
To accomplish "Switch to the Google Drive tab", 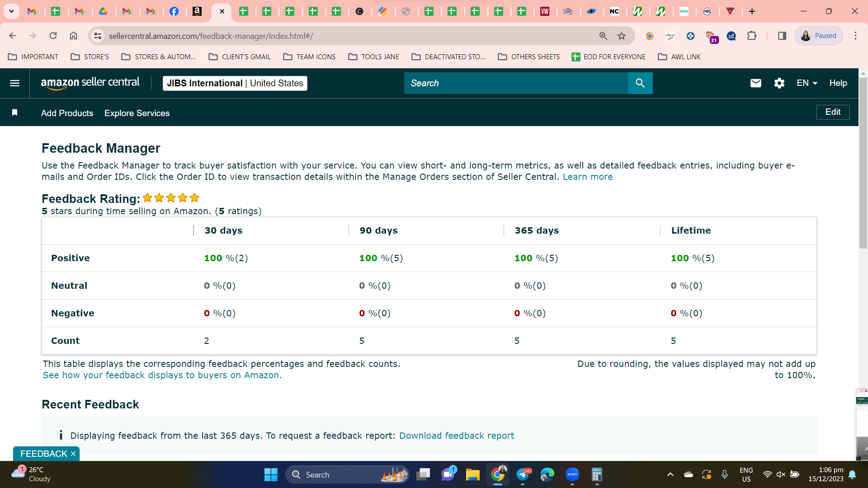I will [x=103, y=11].
